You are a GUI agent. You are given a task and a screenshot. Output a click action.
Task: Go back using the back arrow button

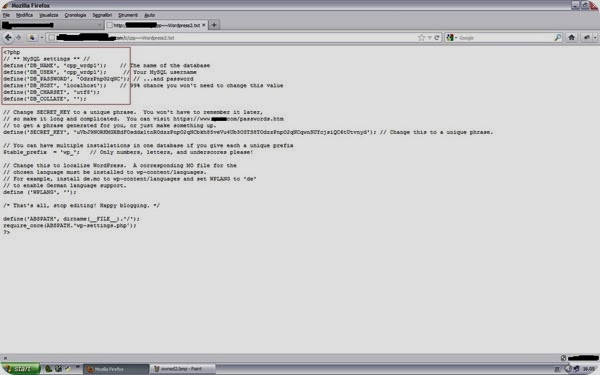pos(8,38)
